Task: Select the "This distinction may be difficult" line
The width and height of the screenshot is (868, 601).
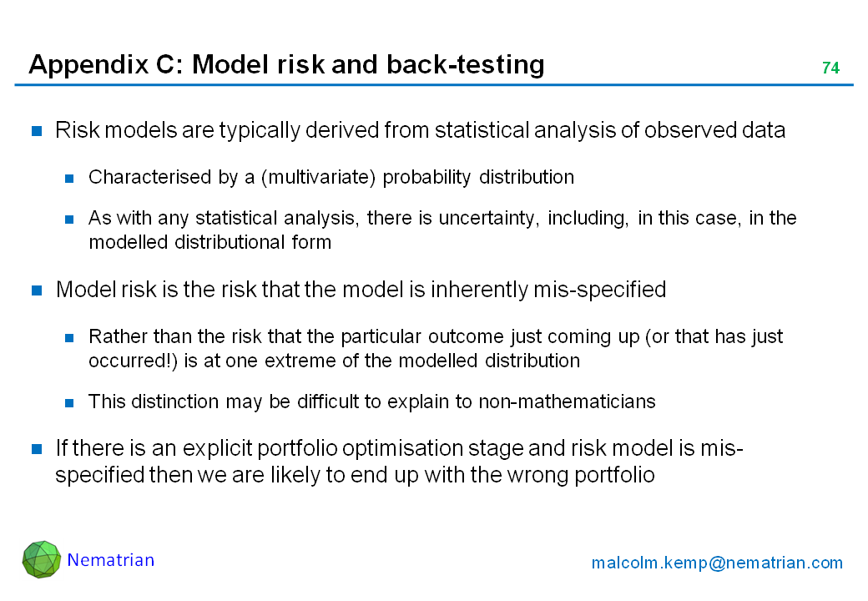Action: 371,402
